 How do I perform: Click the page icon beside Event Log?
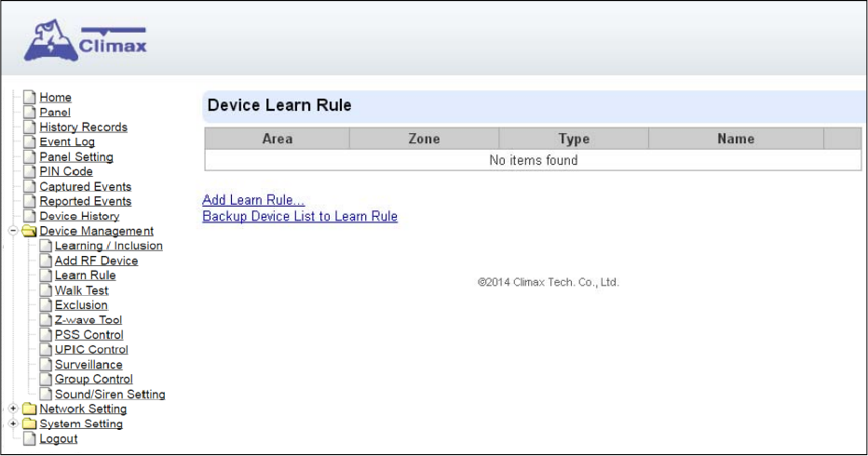(x=30, y=142)
